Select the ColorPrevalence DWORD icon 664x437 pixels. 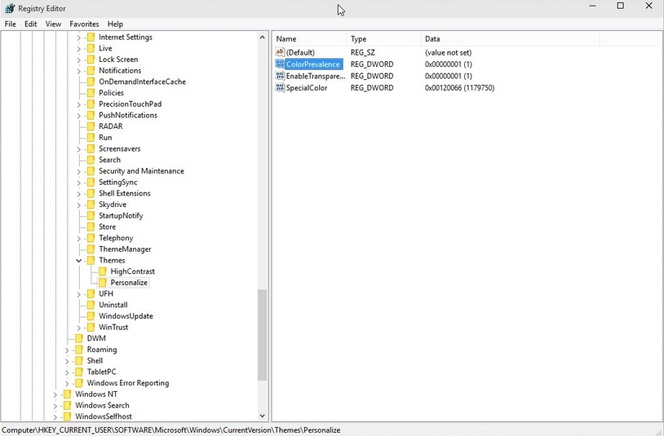tap(280, 64)
